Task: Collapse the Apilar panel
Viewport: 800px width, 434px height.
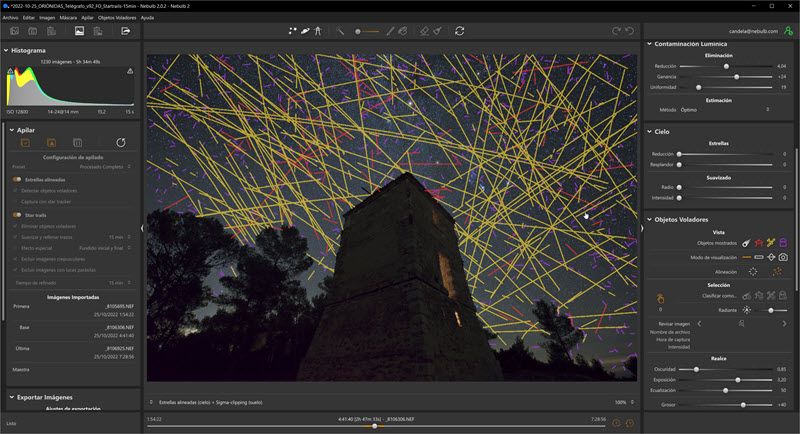Action: (12, 130)
